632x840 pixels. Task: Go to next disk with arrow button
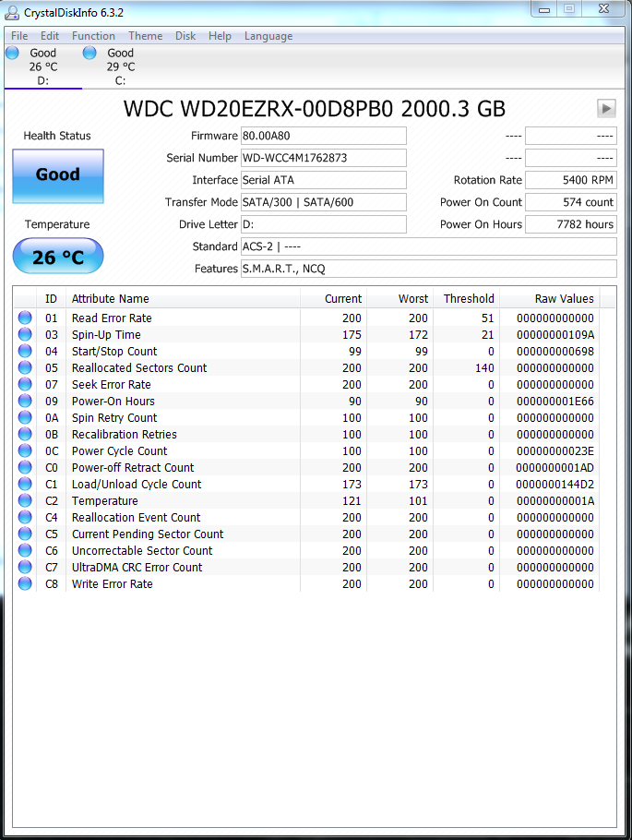tap(606, 108)
